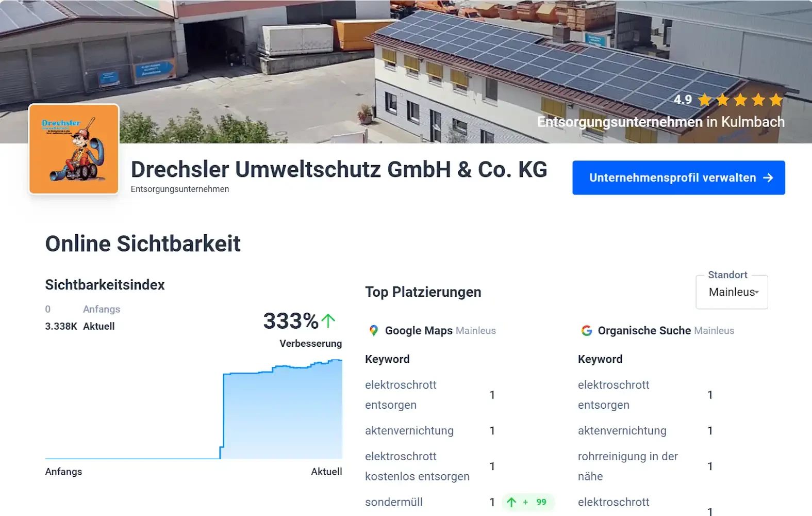
Task: Click the 'Top Platzierungen' heading
Action: [423, 292]
